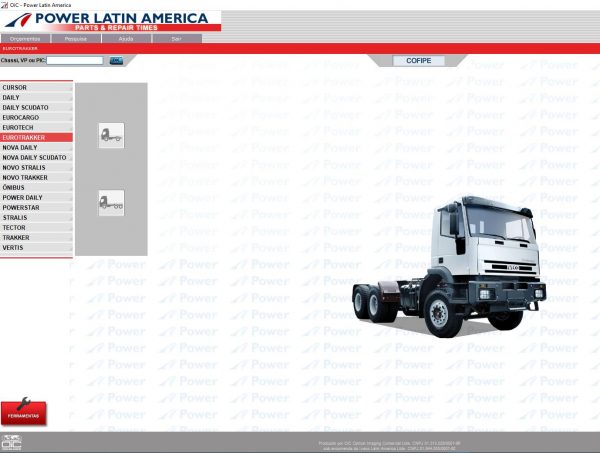Choose the upper truck cab thumbnail icon
Image resolution: width=600 pixels, height=453 pixels.
tap(111, 135)
